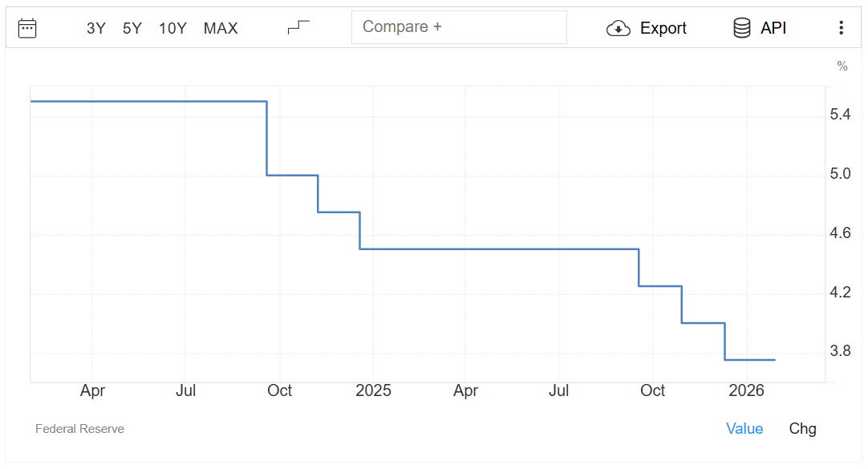
Task: Switch to the Value view
Action: pyautogui.click(x=744, y=428)
